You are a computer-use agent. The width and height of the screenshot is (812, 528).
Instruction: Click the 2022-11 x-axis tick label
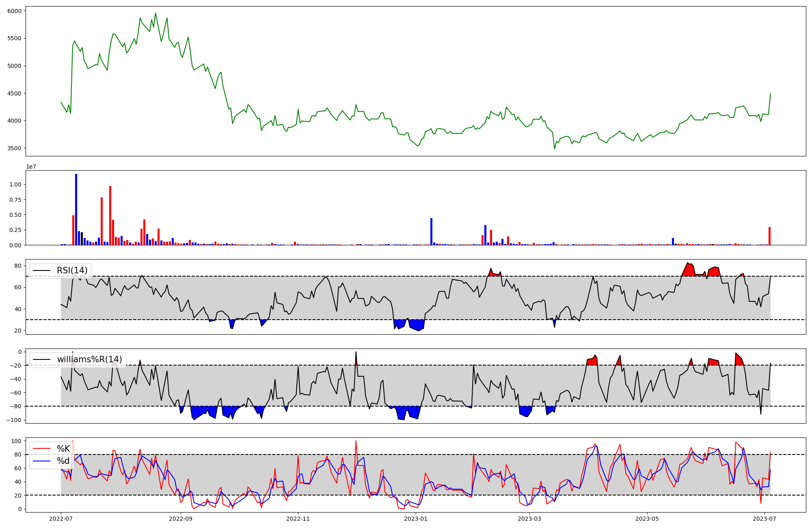point(298,519)
